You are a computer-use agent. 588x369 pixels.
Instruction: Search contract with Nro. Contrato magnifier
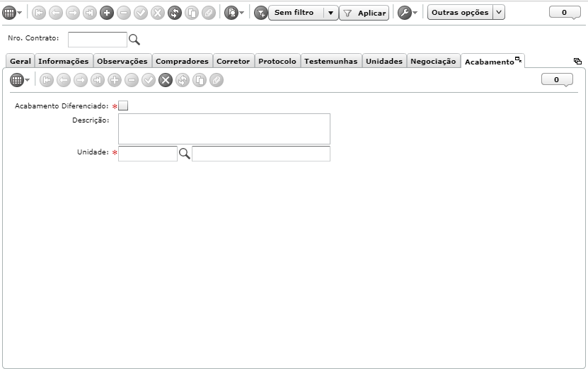coord(134,40)
